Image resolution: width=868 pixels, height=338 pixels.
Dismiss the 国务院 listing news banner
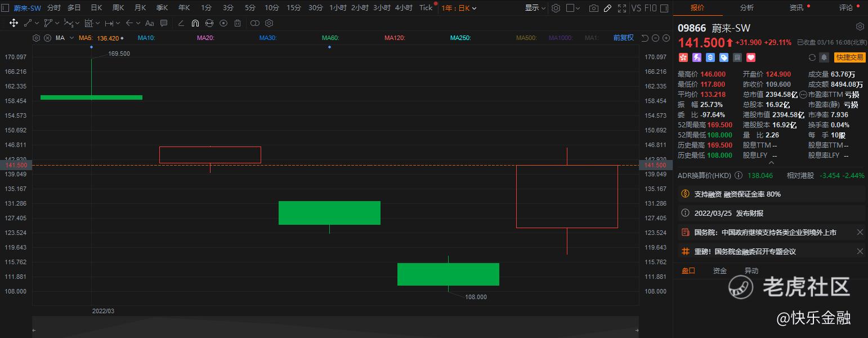860,232
